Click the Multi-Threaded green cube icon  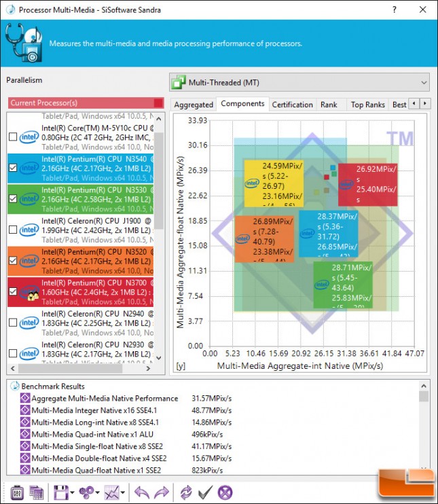tap(179, 83)
